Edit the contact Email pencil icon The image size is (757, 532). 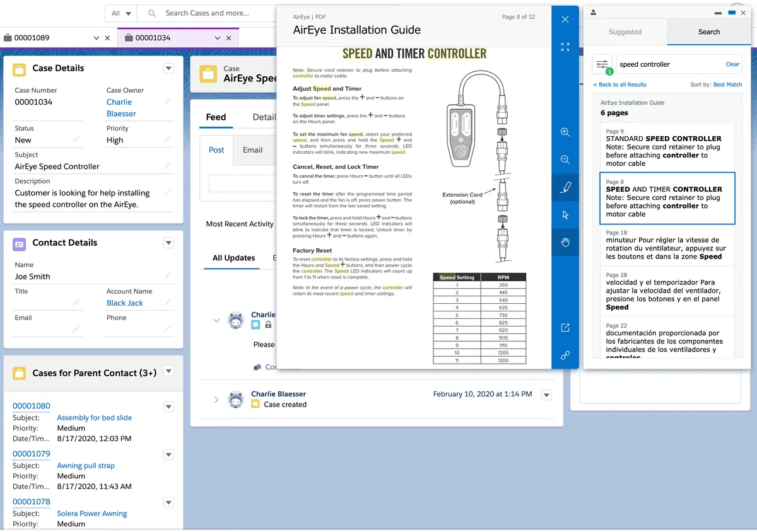[x=76, y=328]
